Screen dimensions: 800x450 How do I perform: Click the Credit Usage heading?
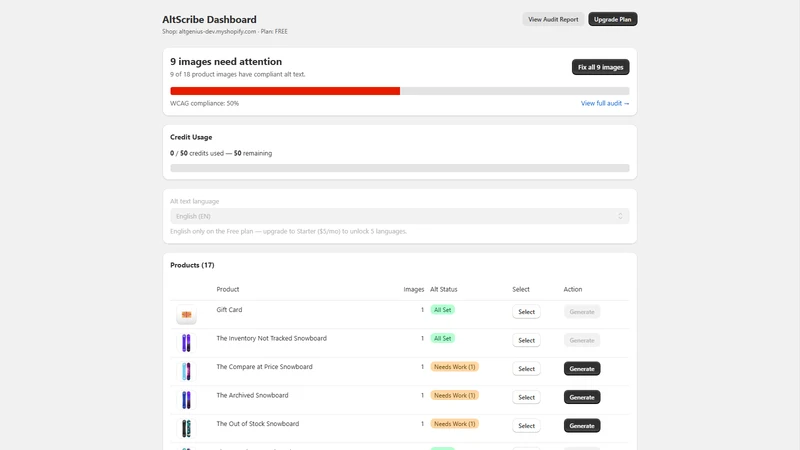[x=191, y=137]
